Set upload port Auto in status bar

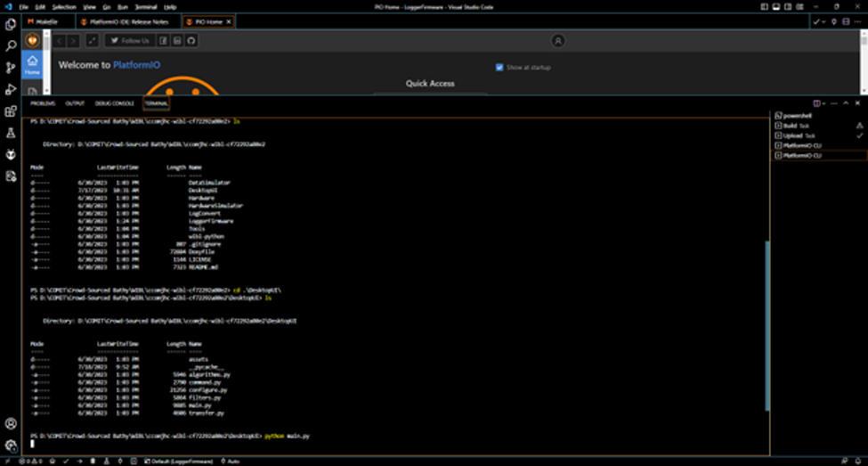click(231, 461)
